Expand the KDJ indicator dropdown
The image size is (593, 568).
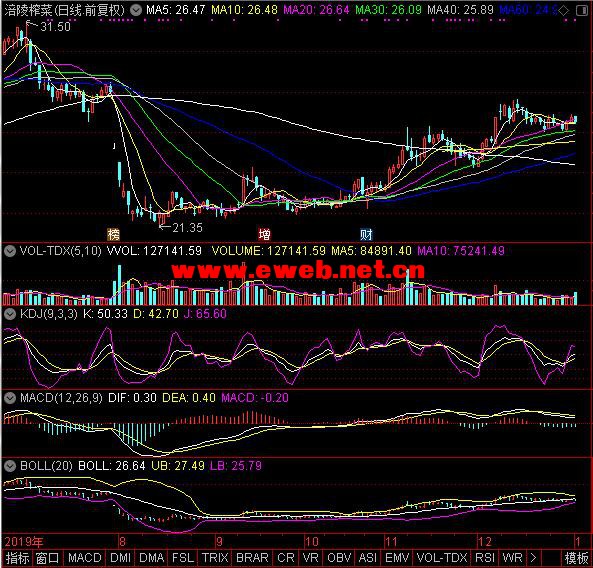point(9,314)
